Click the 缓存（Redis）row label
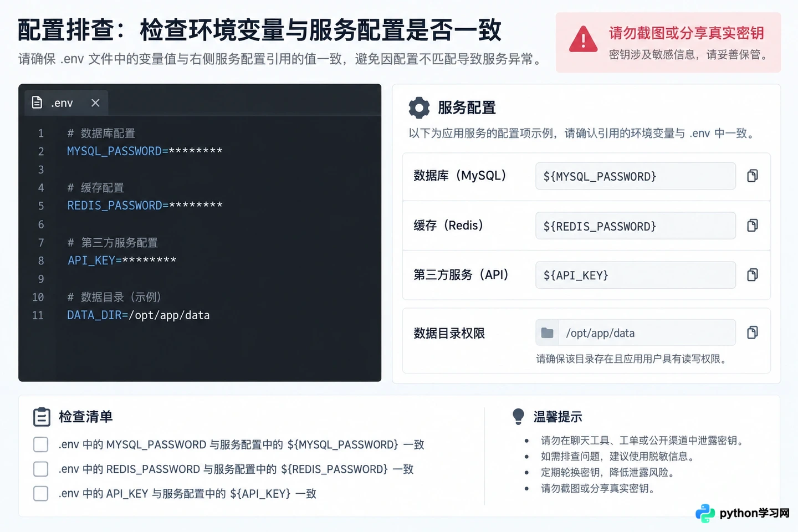Image resolution: width=798 pixels, height=532 pixels. point(449,225)
